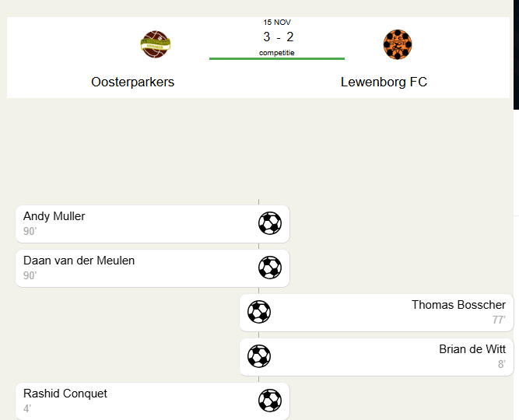
Task: Click soccer ball icon beside Andy Muller
Action: [270, 223]
